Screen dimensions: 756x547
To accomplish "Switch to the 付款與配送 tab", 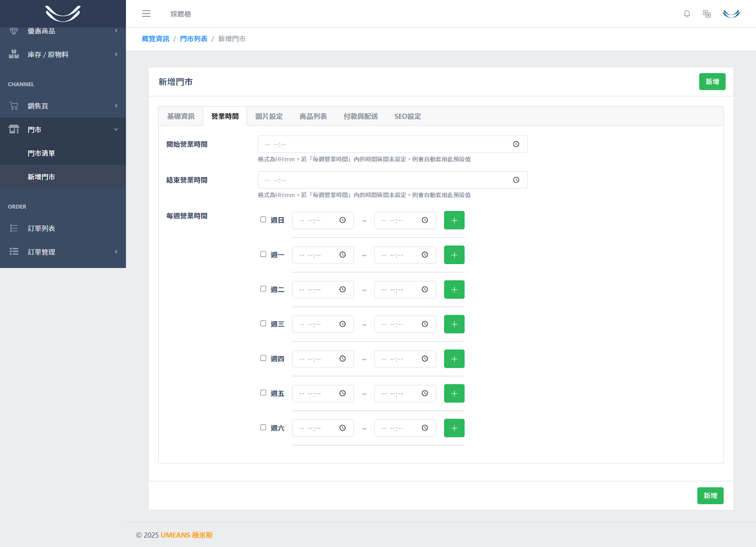I will click(361, 116).
